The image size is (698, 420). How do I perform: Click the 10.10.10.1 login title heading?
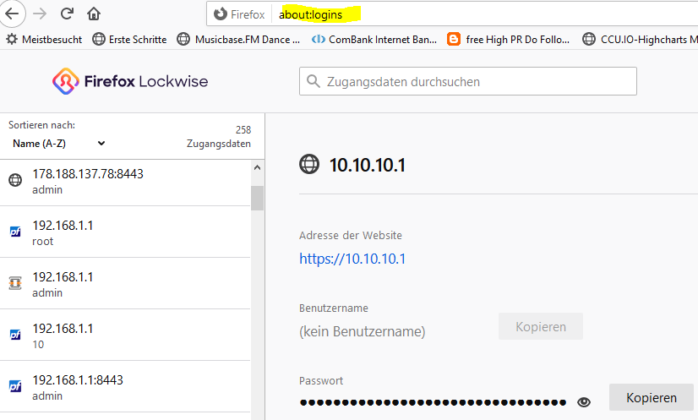pyautogui.click(x=367, y=165)
